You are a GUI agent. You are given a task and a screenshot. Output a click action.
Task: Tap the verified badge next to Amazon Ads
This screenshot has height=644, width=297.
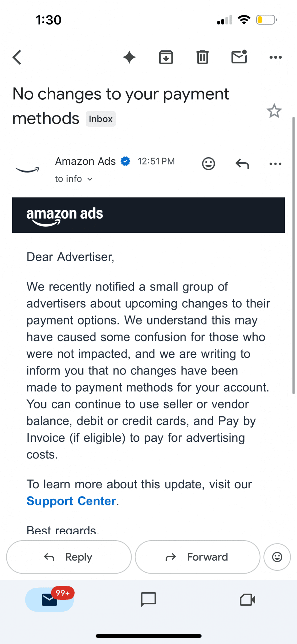125,161
